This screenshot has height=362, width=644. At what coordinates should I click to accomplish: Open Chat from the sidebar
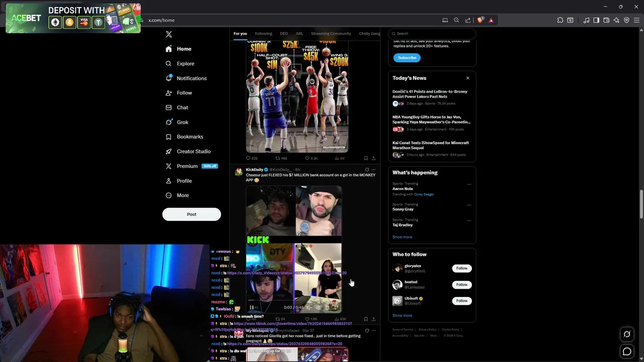point(177,108)
